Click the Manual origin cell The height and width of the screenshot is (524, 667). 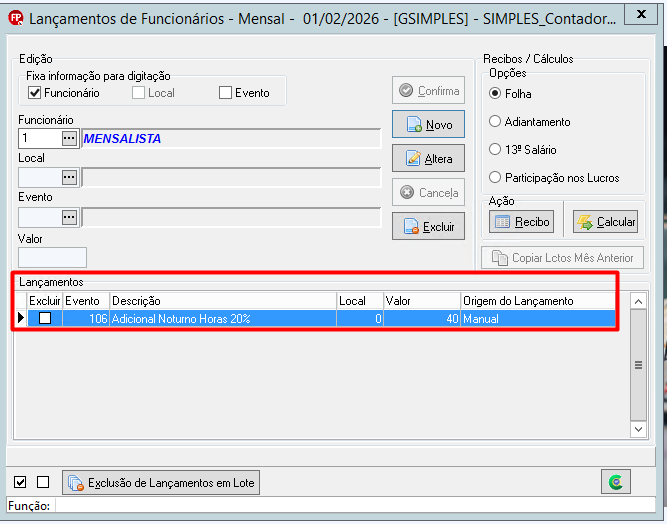538,318
